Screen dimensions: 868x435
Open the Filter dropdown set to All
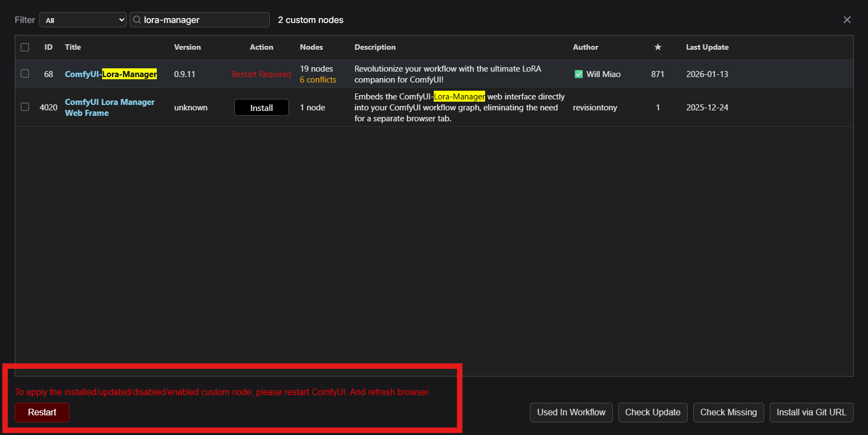click(x=83, y=20)
